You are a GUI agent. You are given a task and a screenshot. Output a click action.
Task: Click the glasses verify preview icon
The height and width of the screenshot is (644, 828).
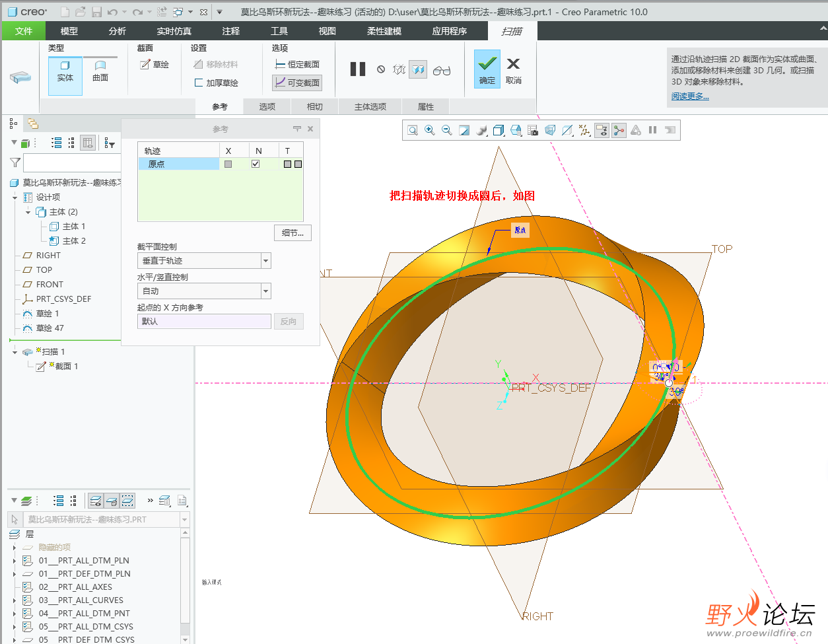pos(442,70)
